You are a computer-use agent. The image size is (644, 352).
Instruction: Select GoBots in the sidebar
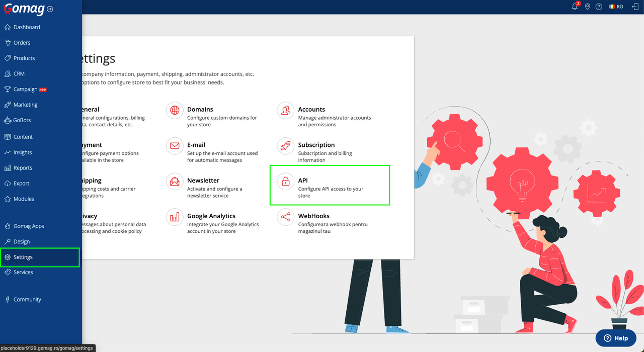tap(22, 120)
